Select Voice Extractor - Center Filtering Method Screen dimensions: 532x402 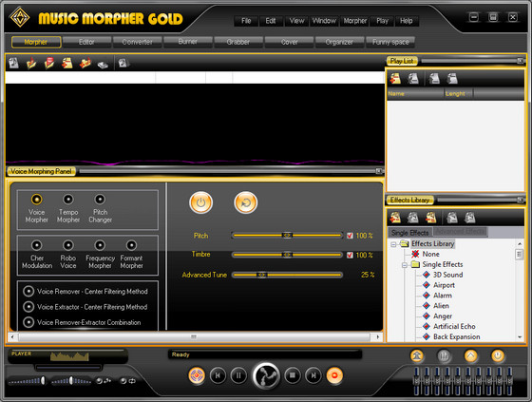point(28,307)
